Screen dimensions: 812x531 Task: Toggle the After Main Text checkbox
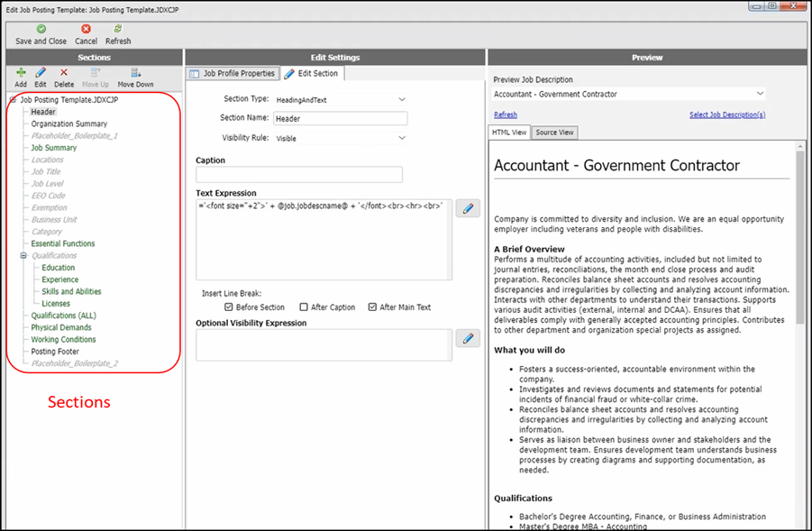coord(372,307)
